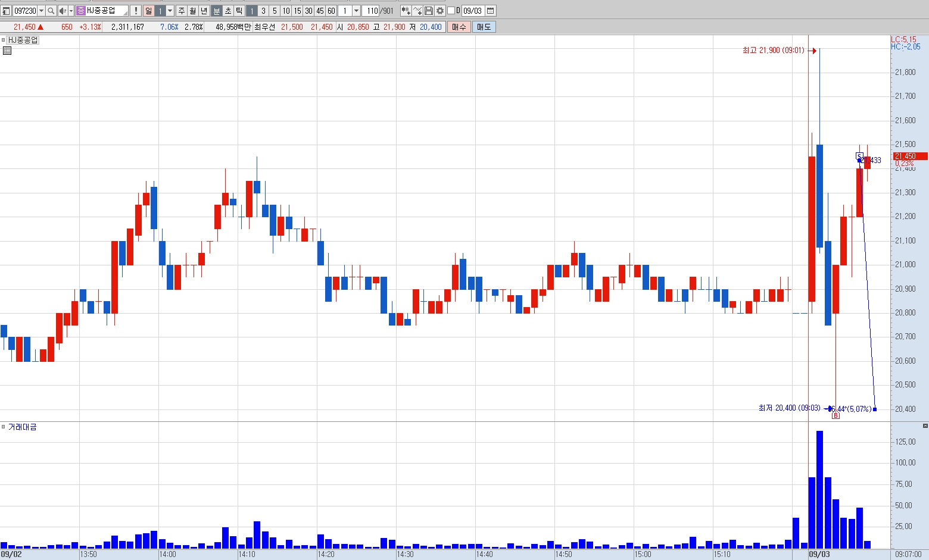Viewport: 929px width, 560px height.
Task: Switch to the 일 (daily) period toggle
Action: tap(149, 11)
